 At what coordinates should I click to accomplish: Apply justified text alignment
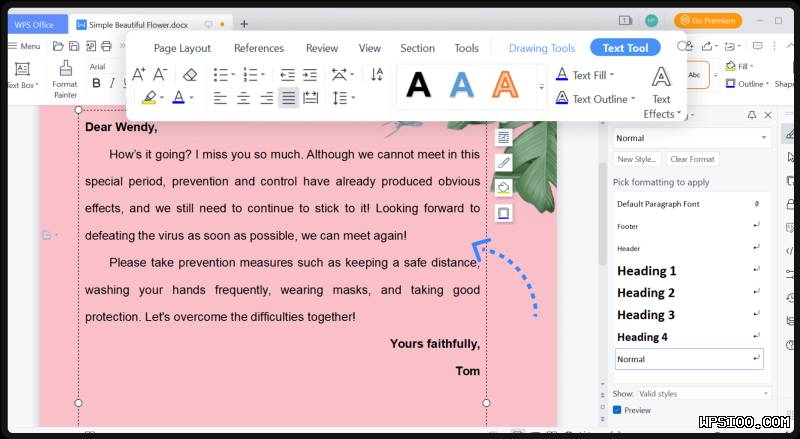[288, 98]
